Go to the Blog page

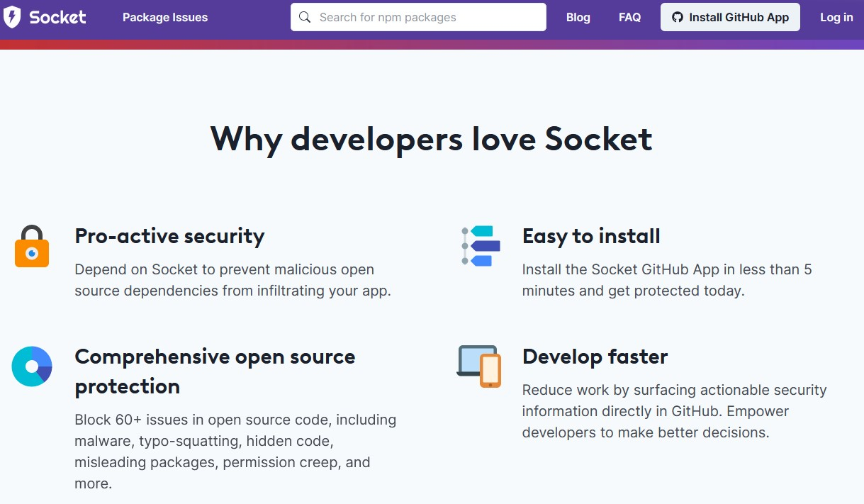click(x=578, y=18)
